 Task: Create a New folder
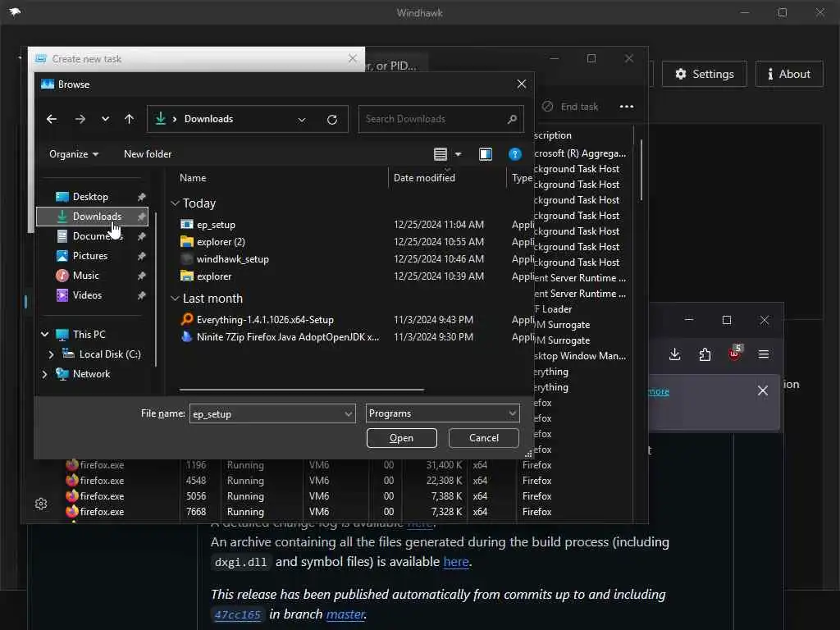[148, 154]
